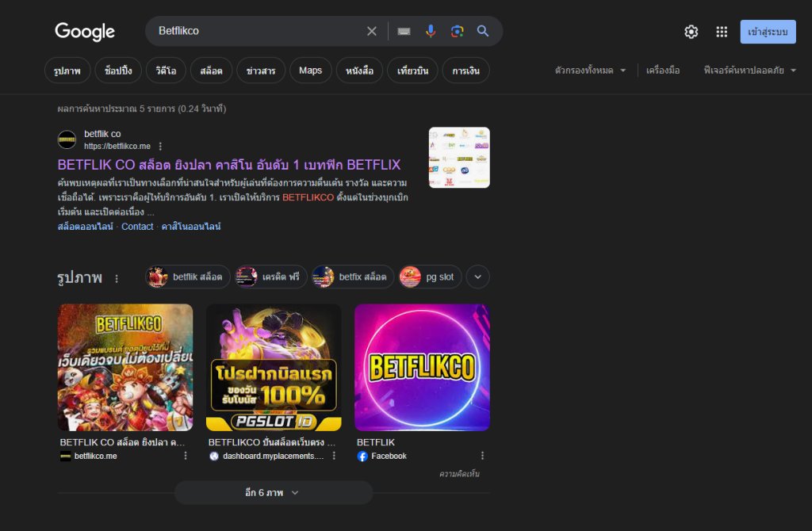Select the betfix สล็อต image chip

pyautogui.click(x=353, y=277)
